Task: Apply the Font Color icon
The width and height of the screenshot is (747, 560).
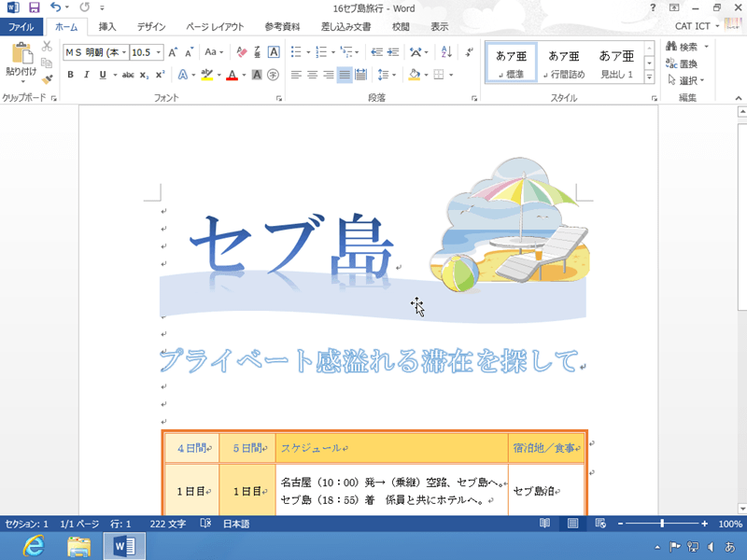Action: [x=233, y=75]
